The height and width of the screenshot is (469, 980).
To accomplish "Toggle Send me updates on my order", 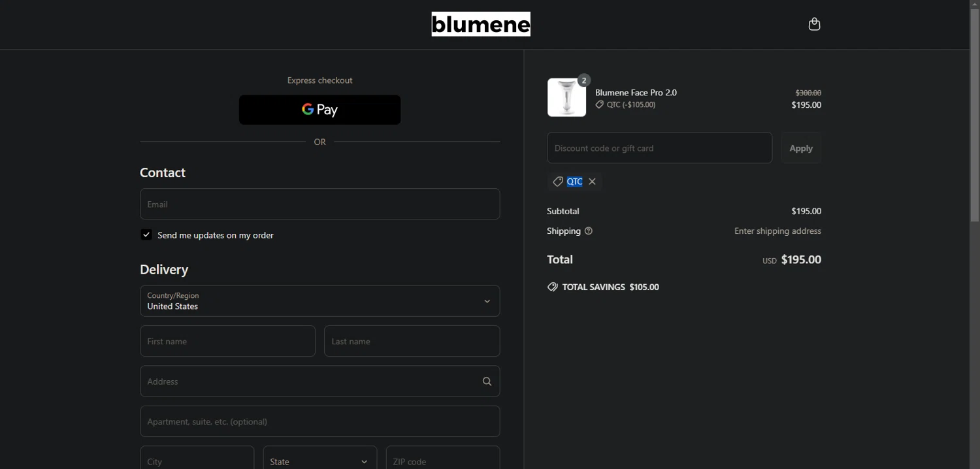I will coord(146,234).
